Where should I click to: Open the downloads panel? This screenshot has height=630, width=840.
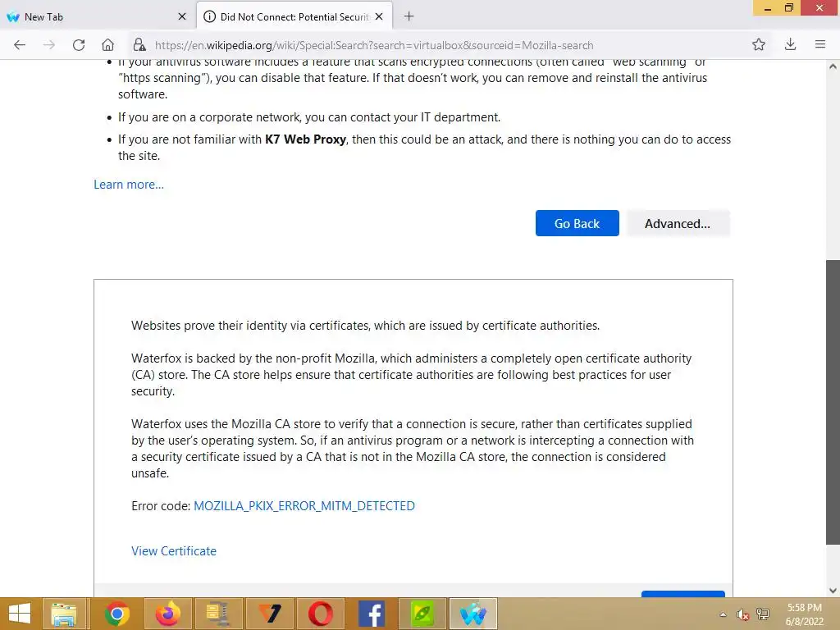point(790,45)
